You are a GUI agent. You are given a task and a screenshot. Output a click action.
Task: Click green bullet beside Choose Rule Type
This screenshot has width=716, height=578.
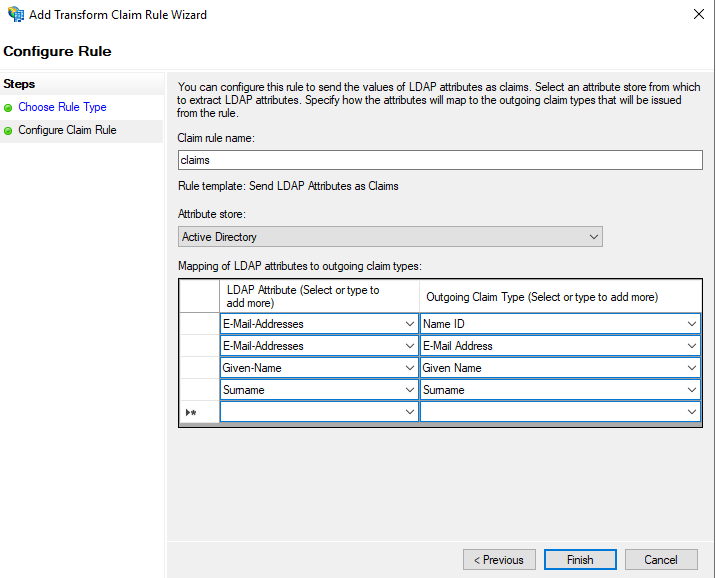(9, 107)
